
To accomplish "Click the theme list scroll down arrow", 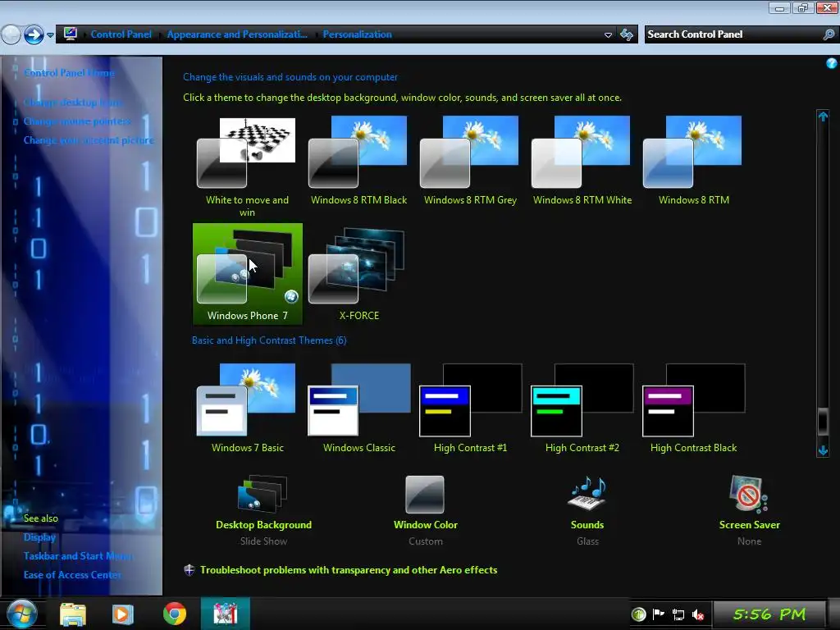I will 823,450.
